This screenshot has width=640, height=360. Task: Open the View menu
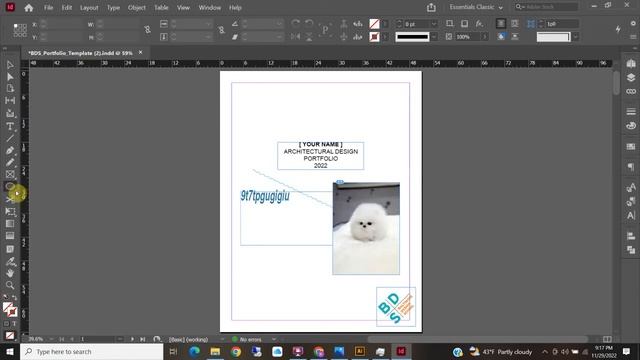pyautogui.click(x=183, y=8)
